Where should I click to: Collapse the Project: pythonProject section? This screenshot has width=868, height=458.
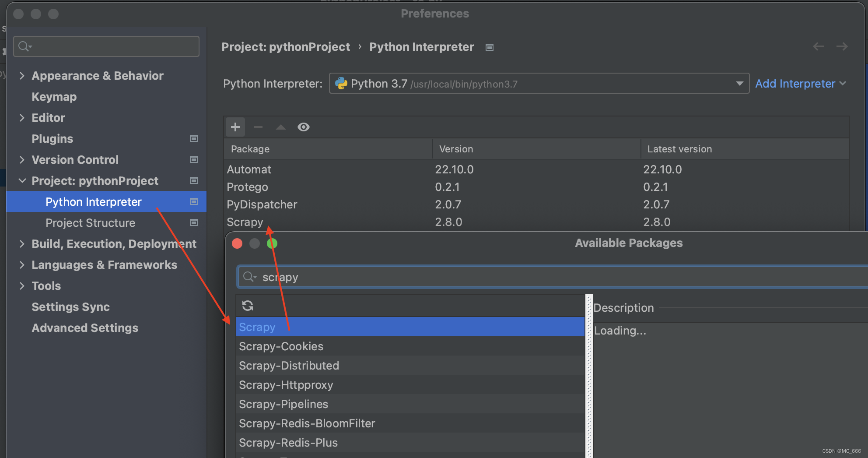pyautogui.click(x=22, y=180)
